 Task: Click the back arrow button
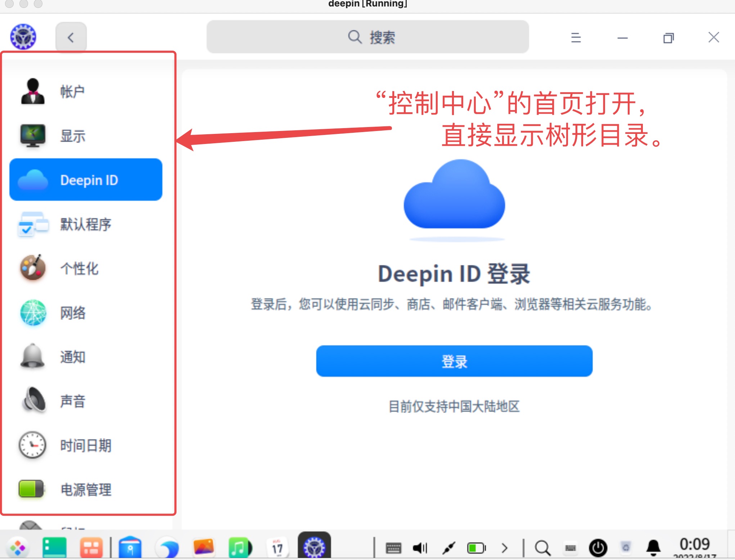coord(71,37)
